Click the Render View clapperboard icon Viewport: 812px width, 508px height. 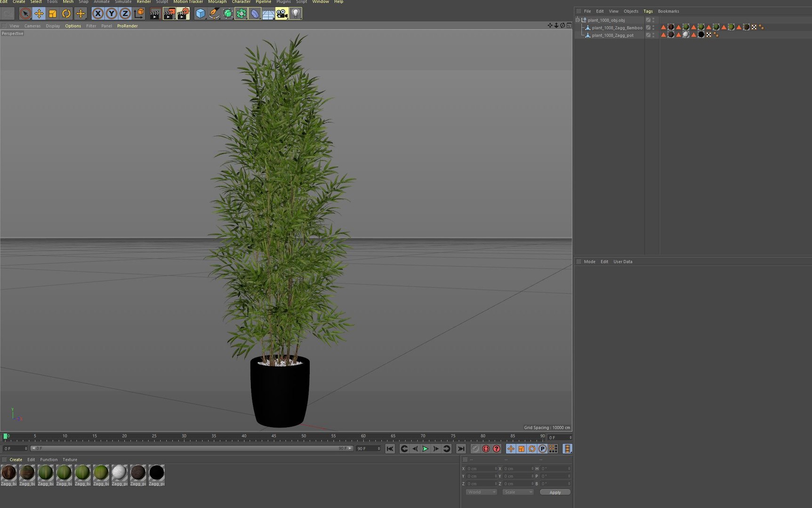pos(155,14)
